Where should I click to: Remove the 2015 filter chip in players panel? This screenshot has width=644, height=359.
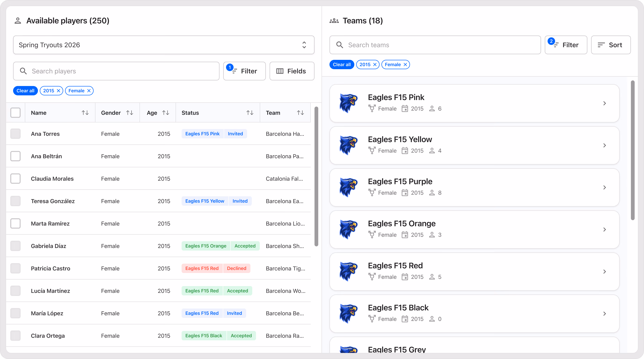[59, 91]
